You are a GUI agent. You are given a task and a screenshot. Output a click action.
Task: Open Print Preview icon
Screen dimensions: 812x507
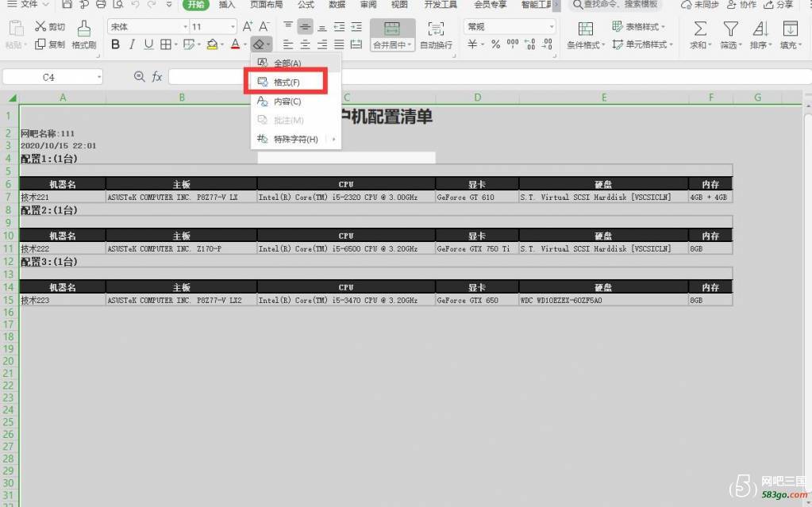(x=118, y=4)
